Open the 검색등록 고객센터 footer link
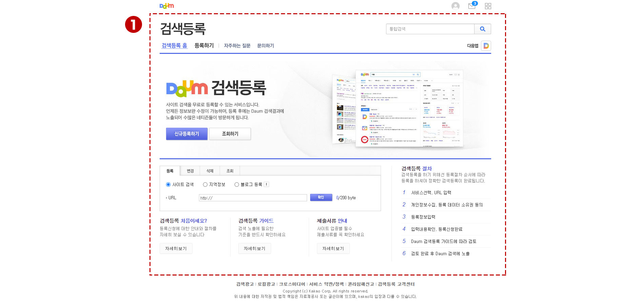Image resolution: width=644 pixels, height=305 pixels. (396, 284)
